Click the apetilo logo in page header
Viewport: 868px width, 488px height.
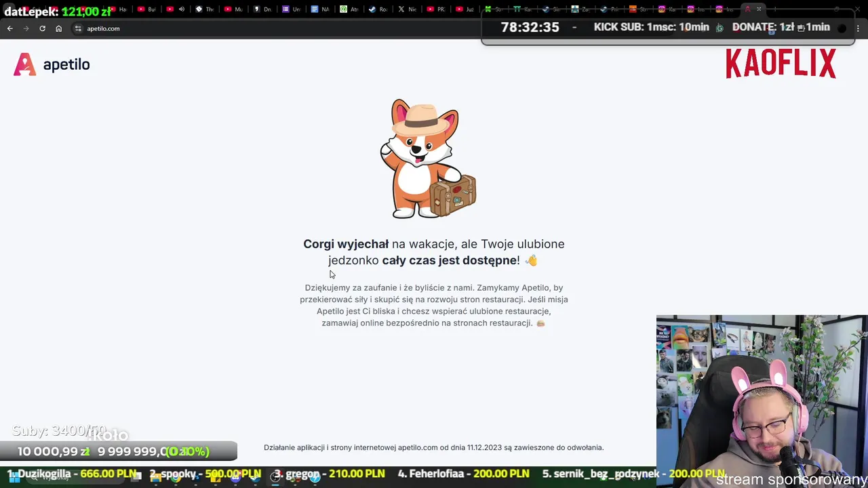(52, 64)
